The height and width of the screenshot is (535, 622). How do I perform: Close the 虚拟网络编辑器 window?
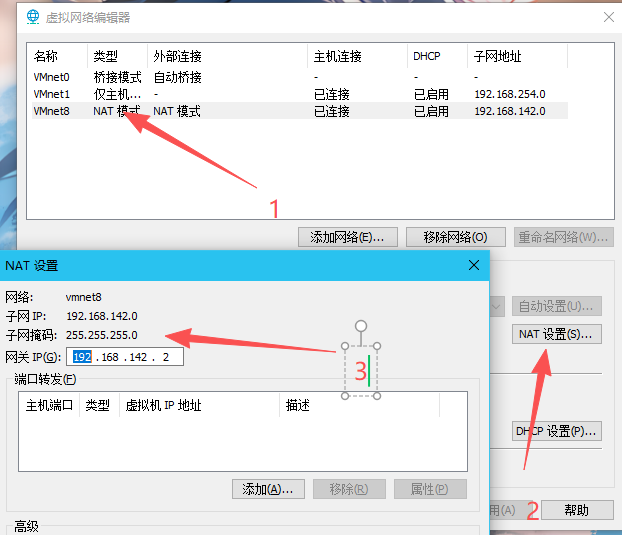607,17
